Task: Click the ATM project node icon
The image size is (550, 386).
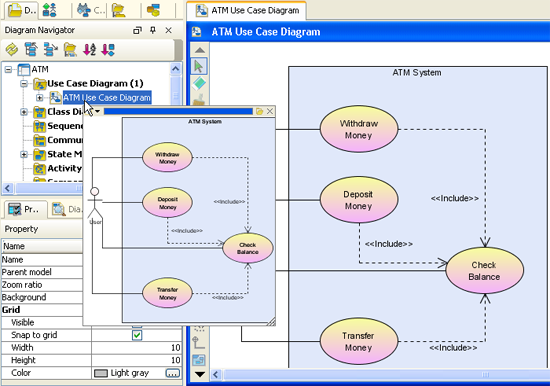Action: pyautogui.click(x=24, y=69)
